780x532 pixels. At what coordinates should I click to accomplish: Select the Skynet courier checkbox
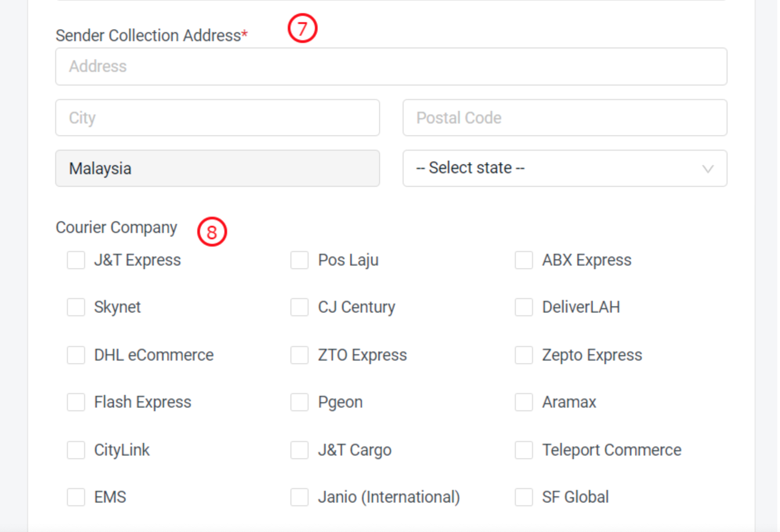(76, 307)
